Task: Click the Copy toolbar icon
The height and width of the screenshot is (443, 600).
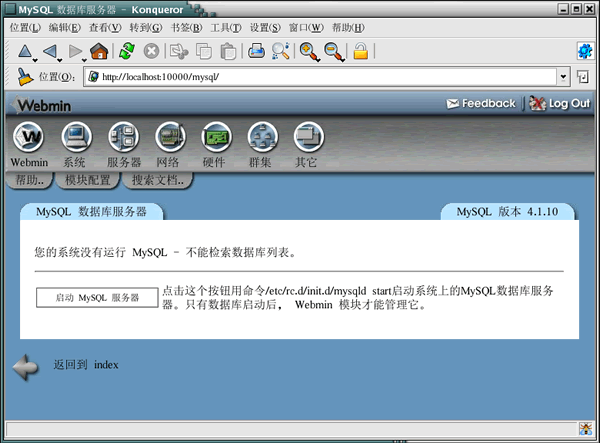Action: pyautogui.click(x=204, y=51)
